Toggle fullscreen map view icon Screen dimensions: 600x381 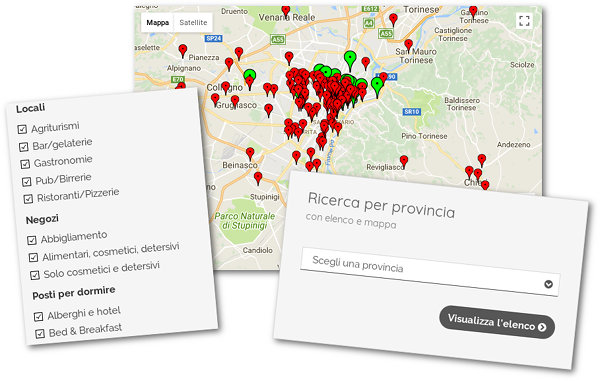pyautogui.click(x=524, y=21)
